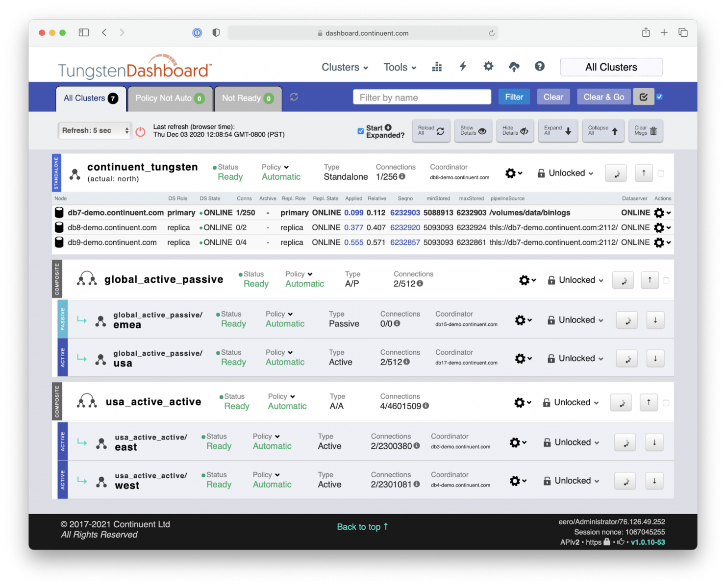Click Clear Msgs trash button

646,131
